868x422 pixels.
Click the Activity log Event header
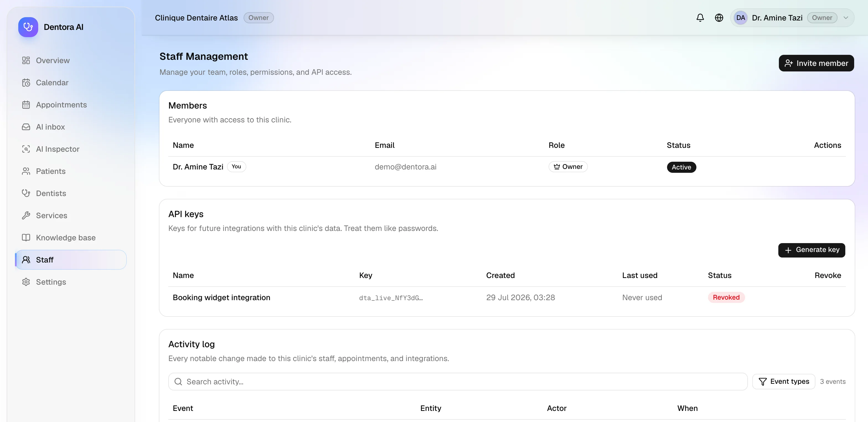click(183, 408)
